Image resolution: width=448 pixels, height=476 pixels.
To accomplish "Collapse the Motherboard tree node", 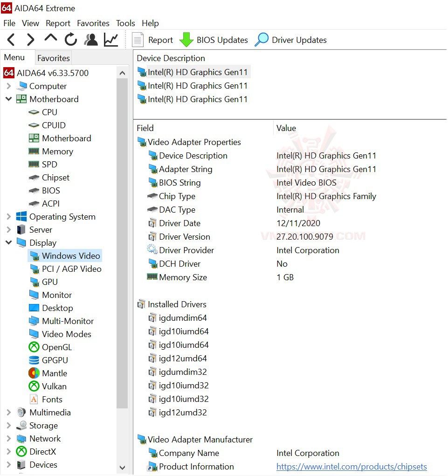I will pyautogui.click(x=8, y=99).
